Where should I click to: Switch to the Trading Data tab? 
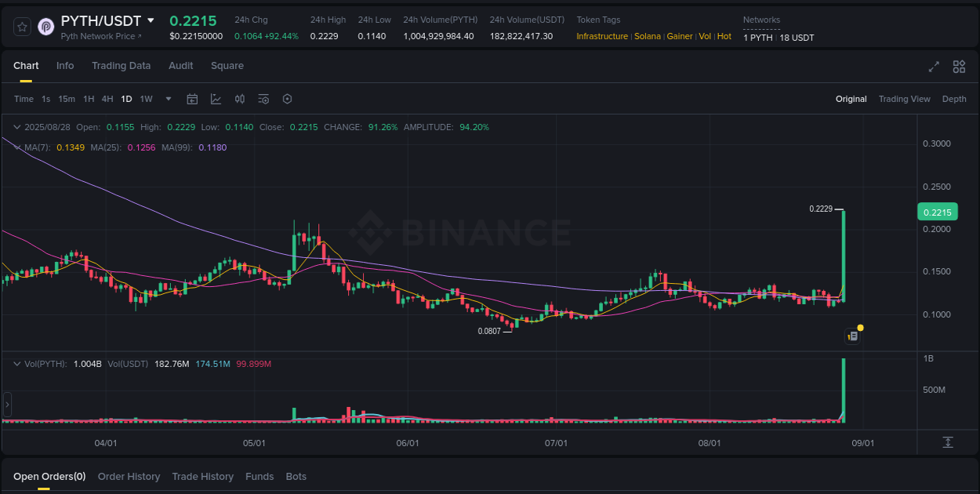(121, 66)
